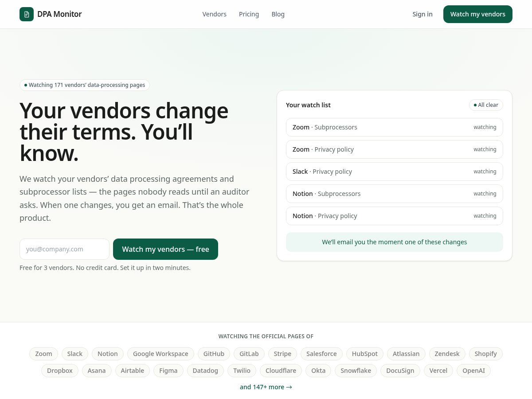This screenshot has height=399, width=532.
Task: Click the Watching 171 vendors badge
Action: [85, 85]
